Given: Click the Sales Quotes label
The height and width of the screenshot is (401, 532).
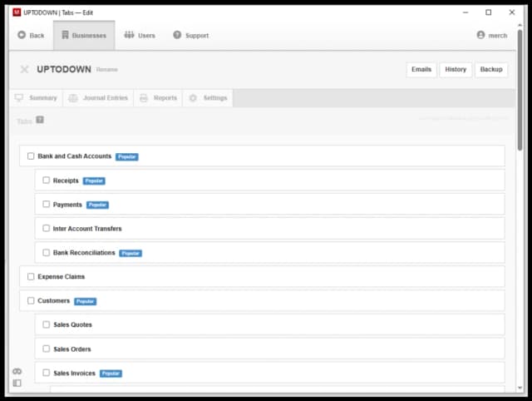Looking at the screenshot, I should pyautogui.click(x=72, y=325).
